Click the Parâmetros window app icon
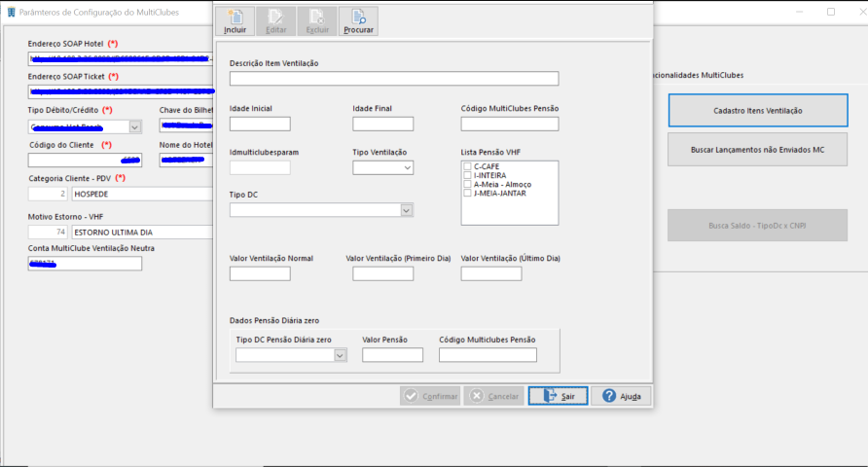 tap(11, 13)
